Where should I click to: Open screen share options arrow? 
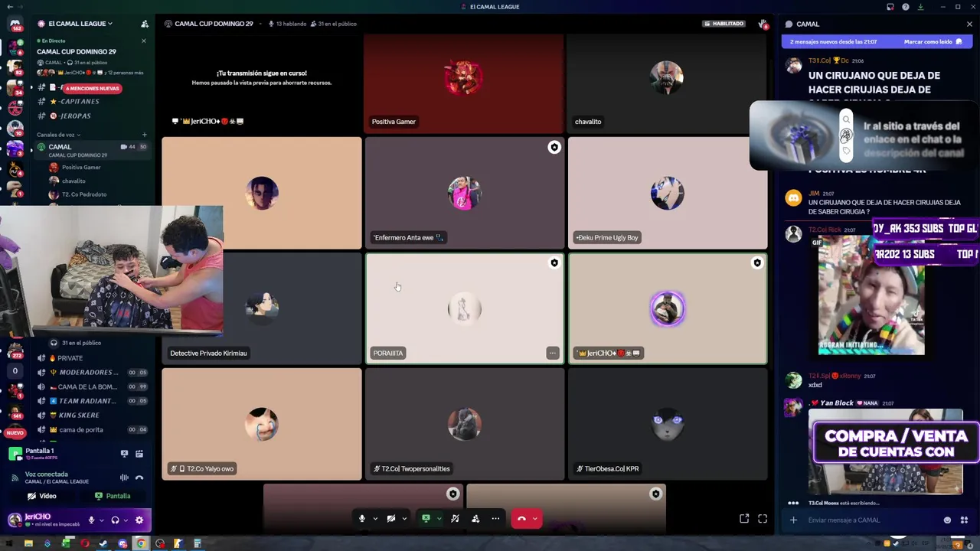pos(439,519)
